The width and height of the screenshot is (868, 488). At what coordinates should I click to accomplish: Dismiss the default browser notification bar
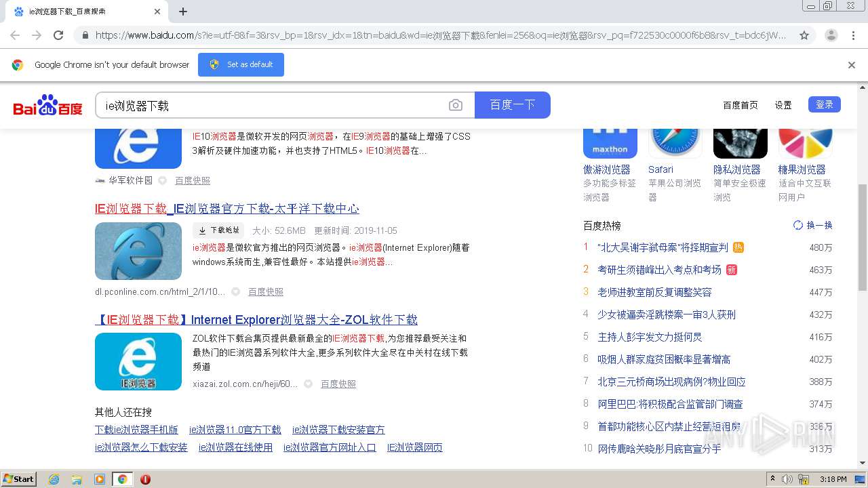pos(852,65)
